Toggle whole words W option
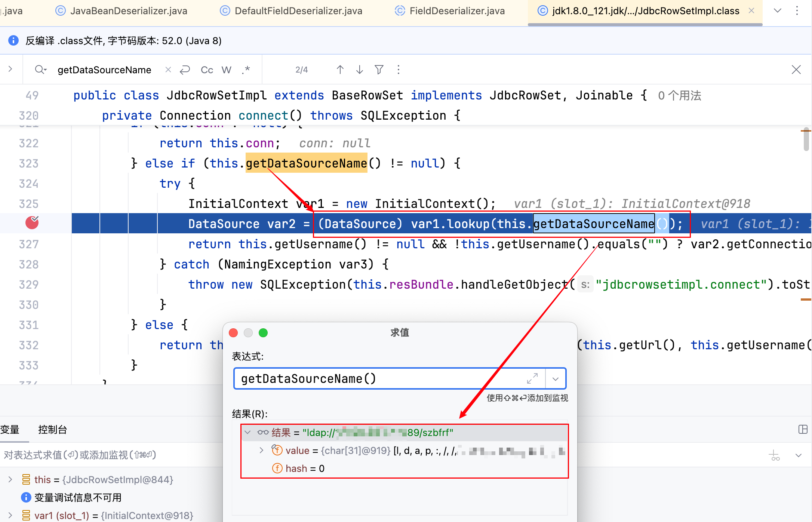This screenshot has width=812, height=522. pos(226,70)
